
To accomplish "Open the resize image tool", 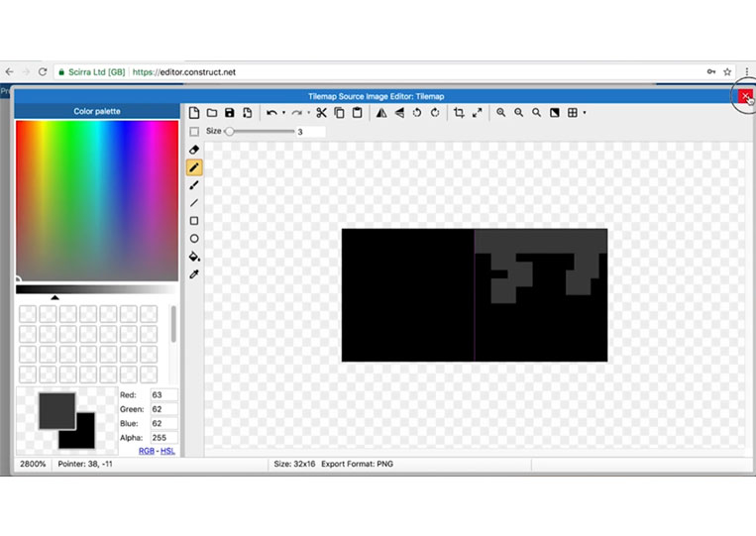I will (x=477, y=113).
